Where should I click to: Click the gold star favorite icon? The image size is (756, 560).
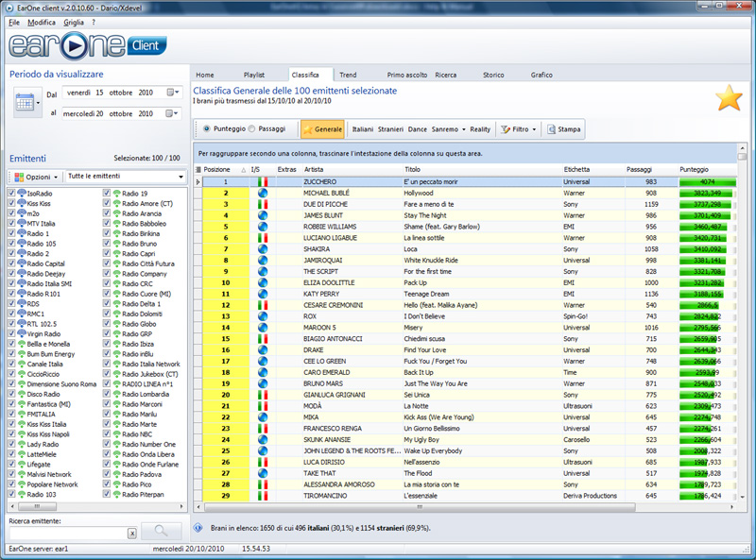point(729,98)
